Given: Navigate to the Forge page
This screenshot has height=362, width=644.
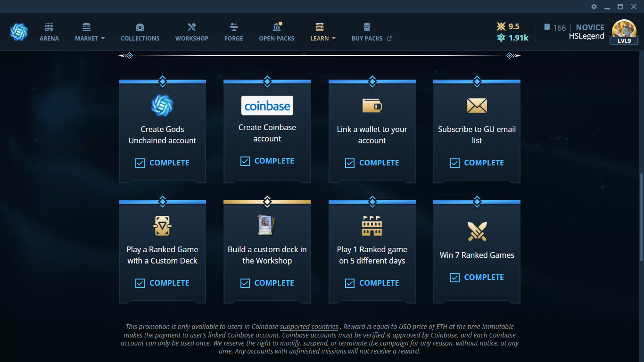Looking at the screenshot, I should coord(234,39).
